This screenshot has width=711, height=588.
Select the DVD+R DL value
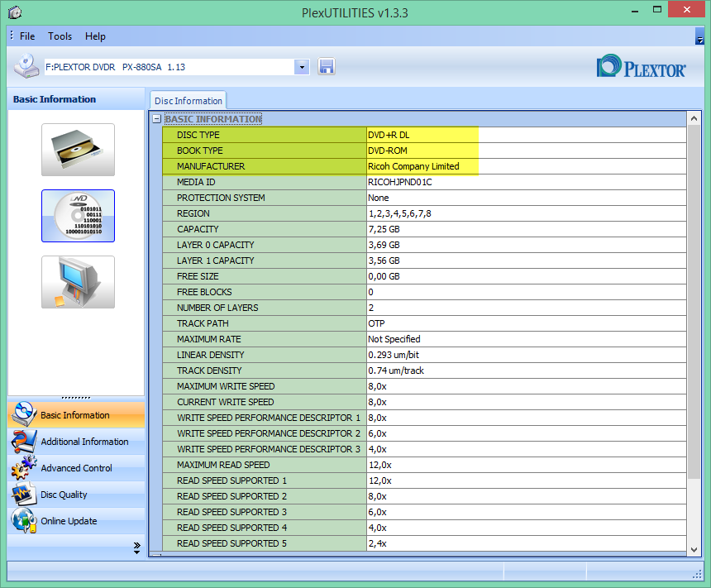pyautogui.click(x=389, y=135)
